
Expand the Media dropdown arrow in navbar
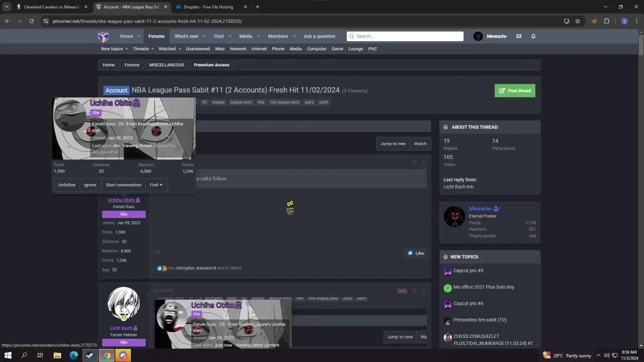coord(258,36)
